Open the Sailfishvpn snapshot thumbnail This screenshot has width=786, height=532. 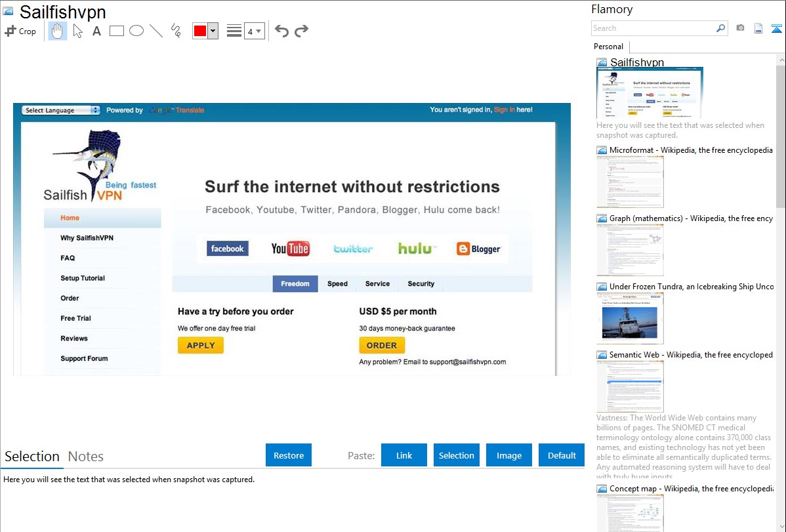pyautogui.click(x=650, y=92)
